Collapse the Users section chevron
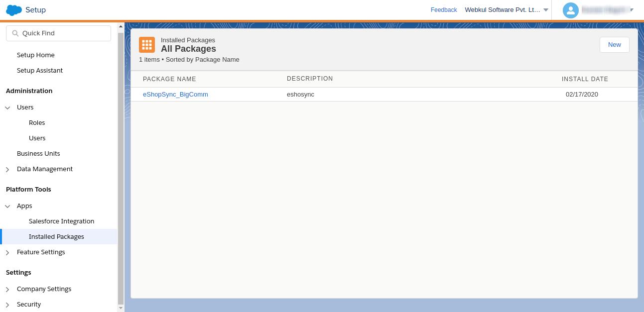This screenshot has height=312, width=644. point(7,107)
